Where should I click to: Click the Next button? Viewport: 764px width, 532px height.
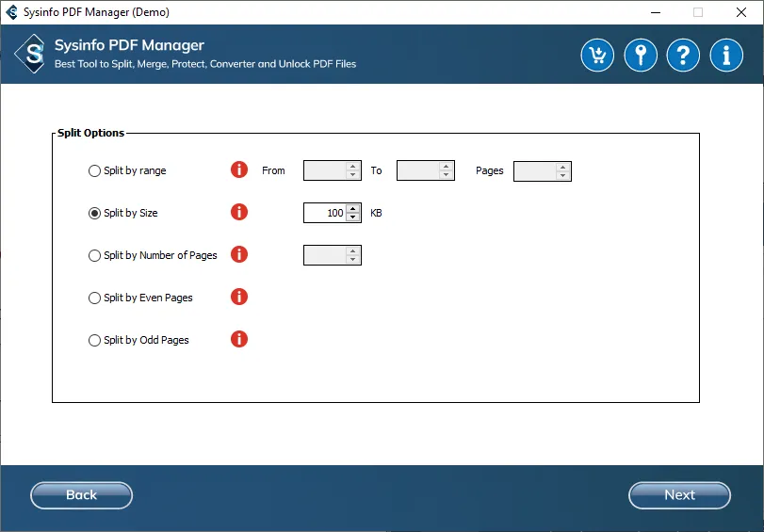[x=680, y=495]
